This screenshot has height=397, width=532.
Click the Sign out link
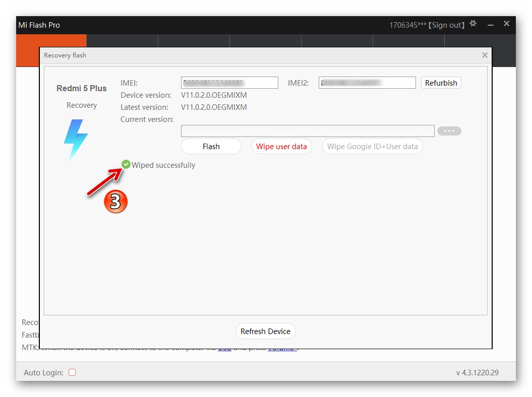pyautogui.click(x=446, y=25)
